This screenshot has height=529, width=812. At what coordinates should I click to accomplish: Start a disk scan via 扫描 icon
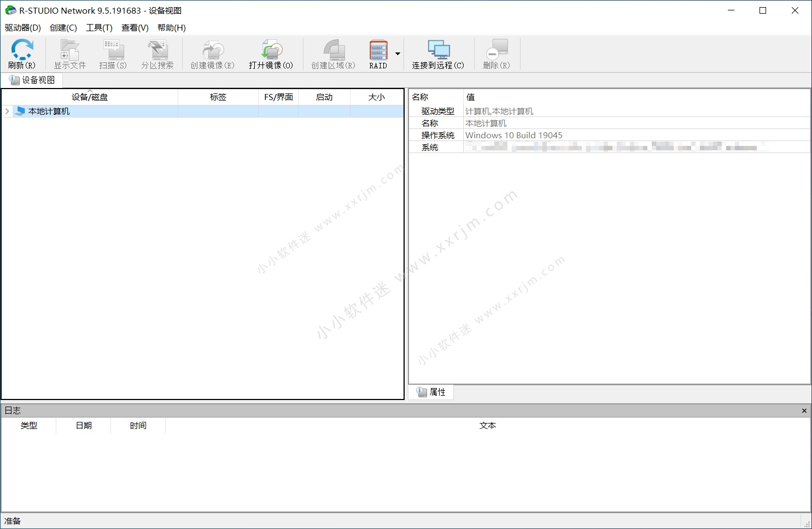click(113, 53)
